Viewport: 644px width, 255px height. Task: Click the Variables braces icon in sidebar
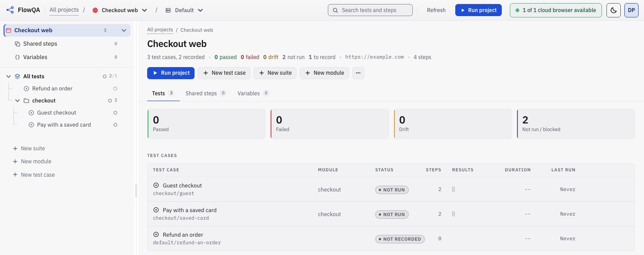click(17, 57)
